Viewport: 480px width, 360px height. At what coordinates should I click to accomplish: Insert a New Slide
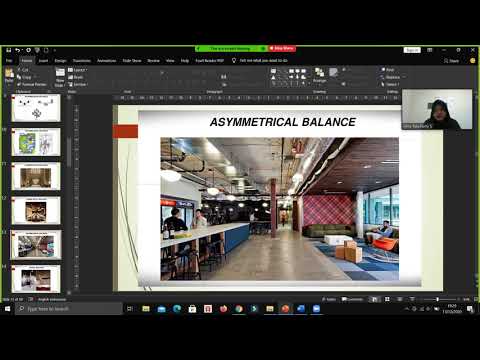coord(60,77)
